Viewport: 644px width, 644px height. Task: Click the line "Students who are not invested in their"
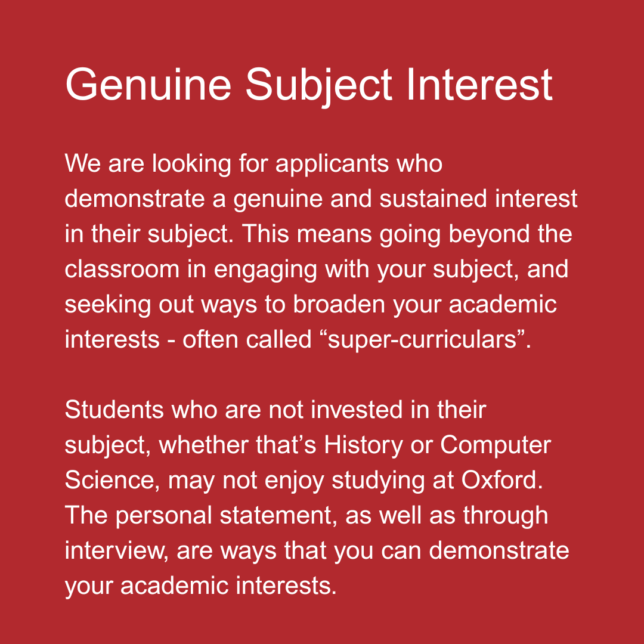pyautogui.click(x=275, y=410)
